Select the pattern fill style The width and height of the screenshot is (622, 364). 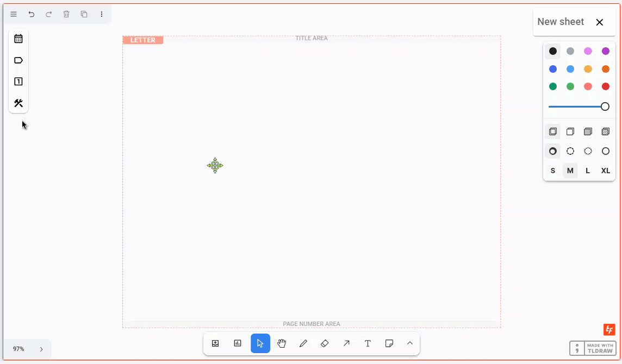(605, 131)
